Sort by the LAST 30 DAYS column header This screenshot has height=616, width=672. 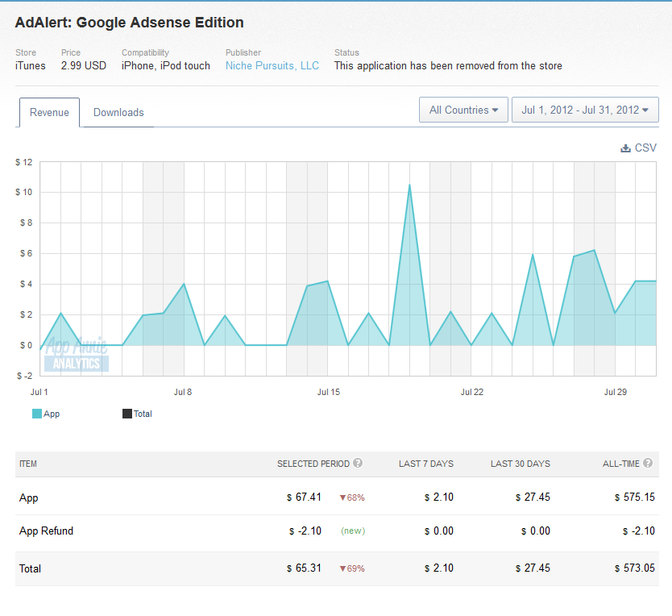coord(521,464)
